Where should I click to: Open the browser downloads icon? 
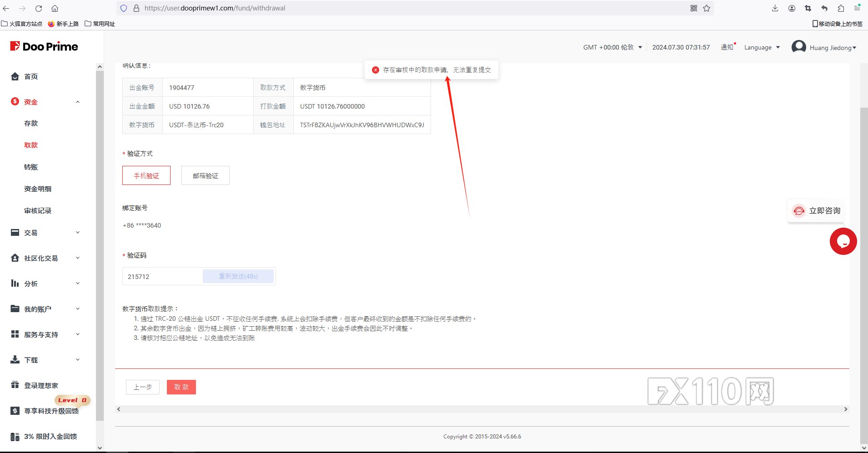(775, 8)
